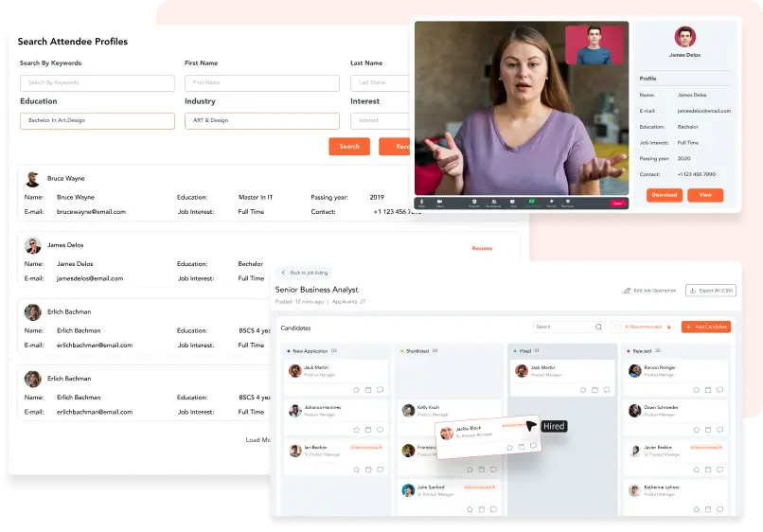Viewport: 763px width, 532px height.
Task: Open calendar icon on New Application Jack Martin card
Action: click(x=368, y=390)
